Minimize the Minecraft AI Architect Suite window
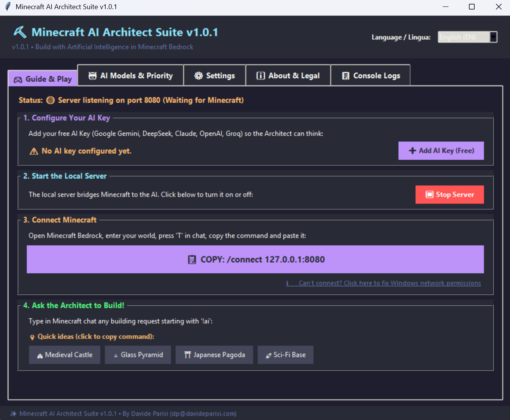 coord(446,7)
